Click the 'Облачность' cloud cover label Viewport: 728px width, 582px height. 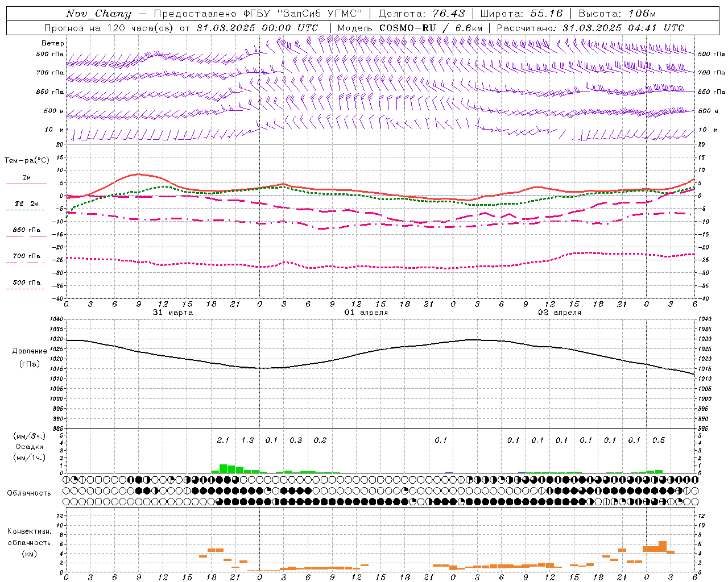[29, 493]
